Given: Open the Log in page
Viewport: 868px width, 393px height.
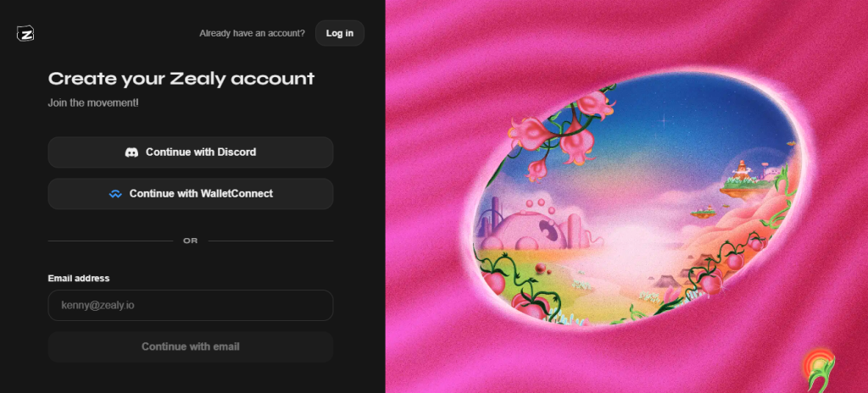Looking at the screenshot, I should (339, 33).
